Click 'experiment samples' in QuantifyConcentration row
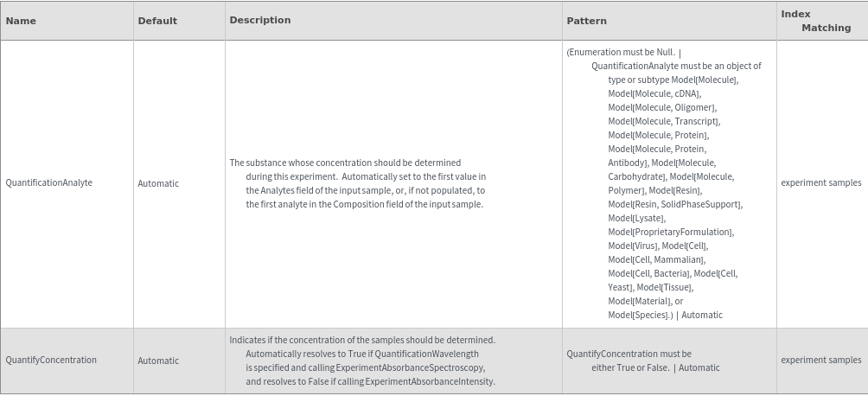 tap(820, 361)
